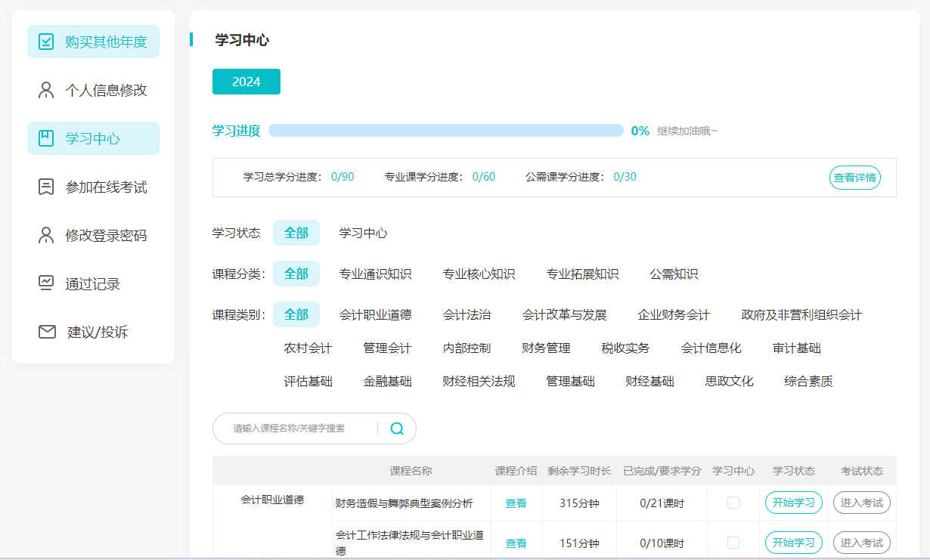The width and height of the screenshot is (930, 560).
Task: Click 开始学习 for the first course
Action: (x=793, y=502)
